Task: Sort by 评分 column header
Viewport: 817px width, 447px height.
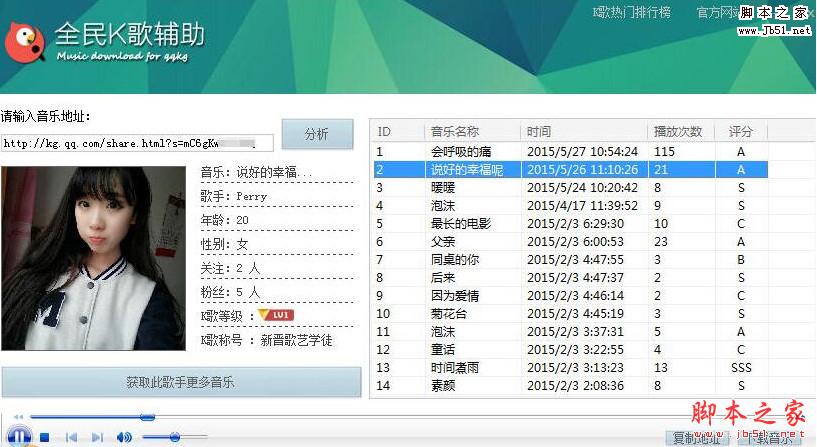Action: tap(740, 131)
